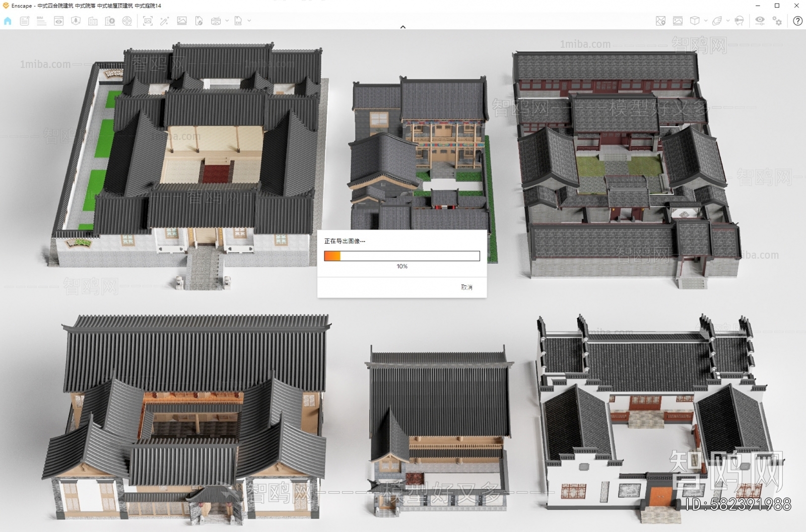This screenshot has height=532, width=806.
Task: Expand the EXE export dropdown arrow
Action: coord(249,21)
